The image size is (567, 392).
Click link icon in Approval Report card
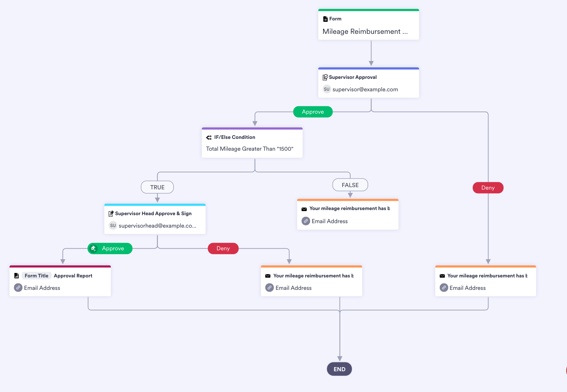[x=18, y=288]
